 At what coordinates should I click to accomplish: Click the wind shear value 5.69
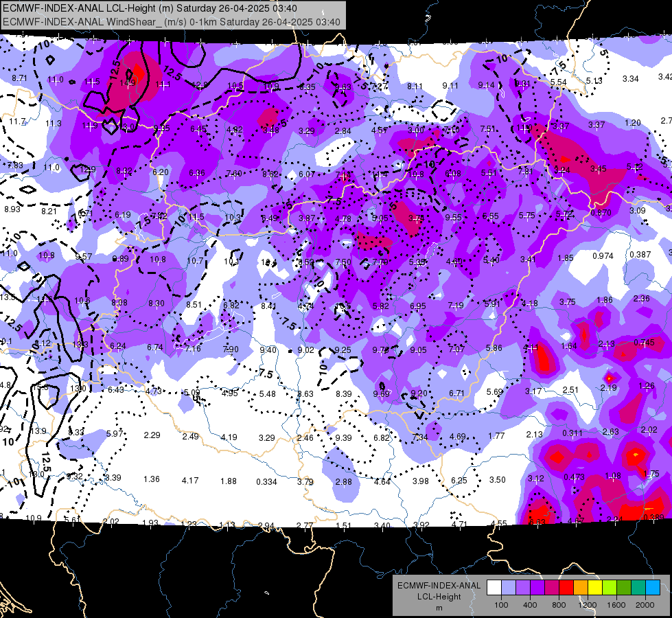(x=495, y=392)
